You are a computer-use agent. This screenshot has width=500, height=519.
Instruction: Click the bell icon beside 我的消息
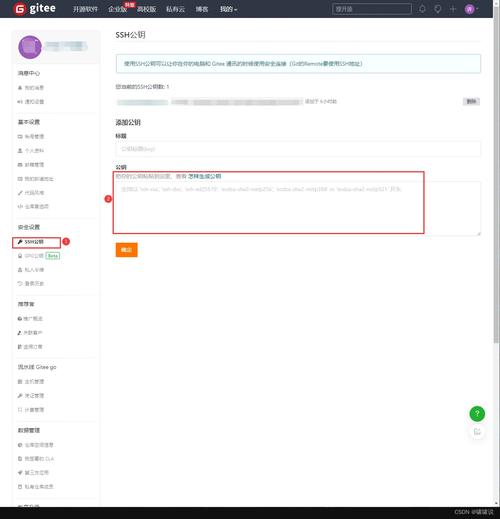click(x=20, y=88)
